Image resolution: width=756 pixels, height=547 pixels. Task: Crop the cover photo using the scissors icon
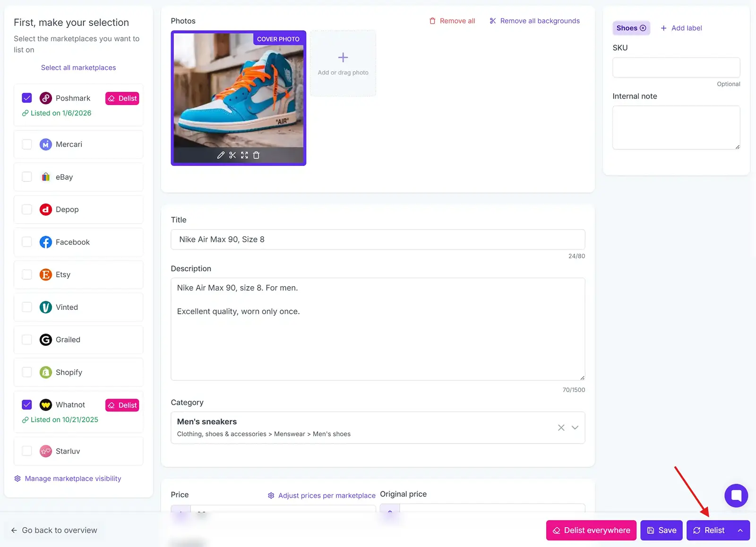232,155
